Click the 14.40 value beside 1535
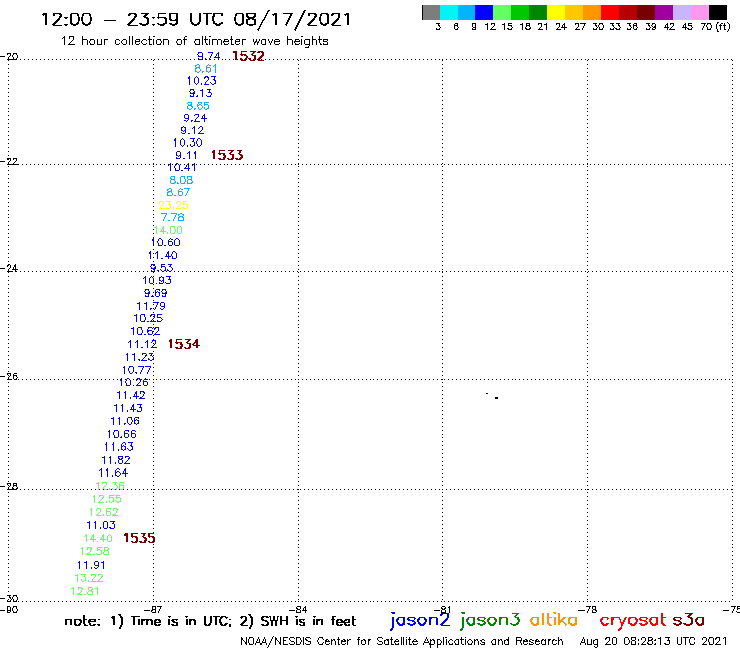This screenshot has width=740, height=650. tap(98, 538)
